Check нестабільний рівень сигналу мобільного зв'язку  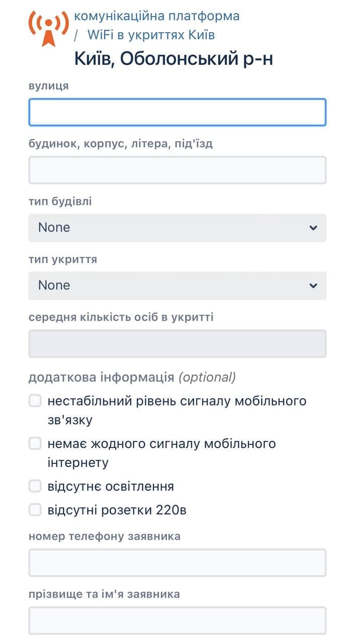34,400
